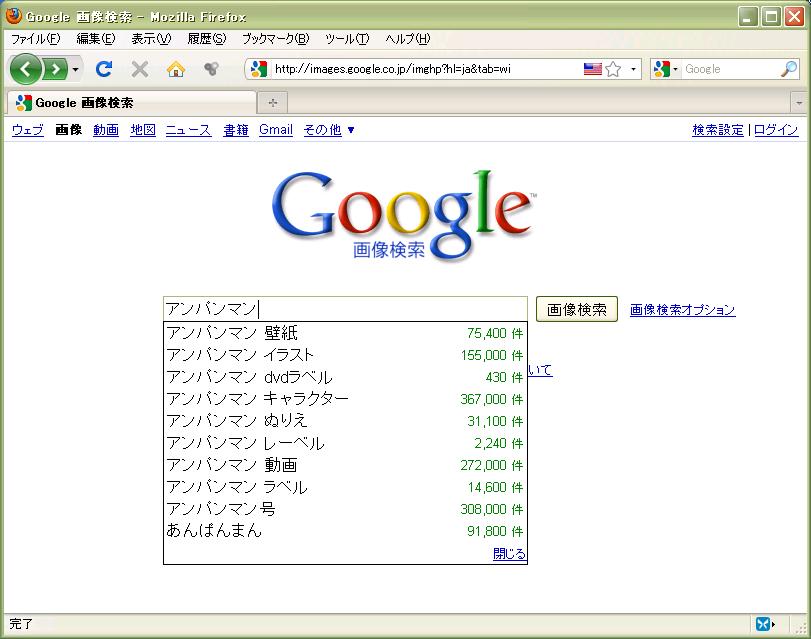Viewport: 811px width, 639px height.
Task: Click the window resize grip
Action: [801, 628]
